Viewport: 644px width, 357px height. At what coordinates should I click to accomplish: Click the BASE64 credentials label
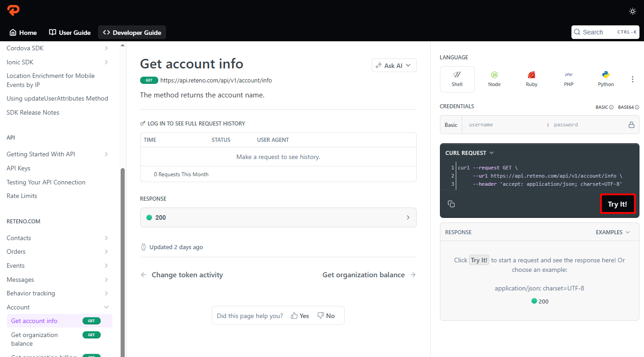click(626, 107)
